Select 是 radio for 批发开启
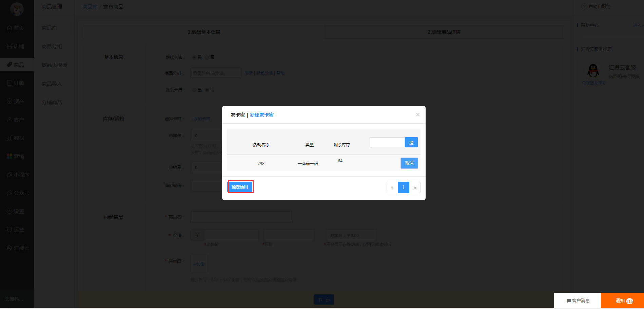Viewport: 644px width, 309px height. click(x=194, y=90)
